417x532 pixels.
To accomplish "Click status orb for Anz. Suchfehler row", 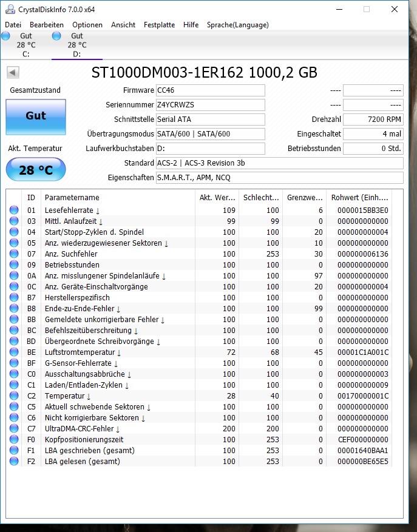I will [14, 254].
